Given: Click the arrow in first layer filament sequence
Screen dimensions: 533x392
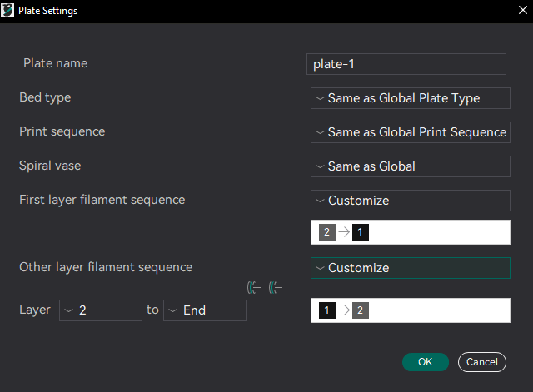Looking at the screenshot, I should [344, 232].
